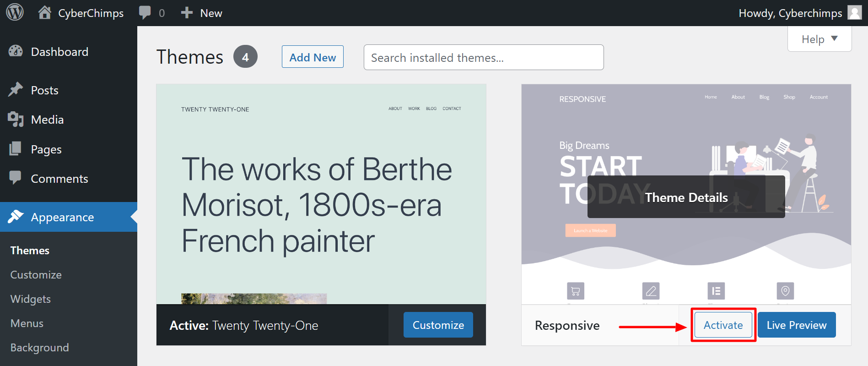Click the shopping cart icon in Responsive preview
Image resolution: width=868 pixels, height=366 pixels.
576,291
